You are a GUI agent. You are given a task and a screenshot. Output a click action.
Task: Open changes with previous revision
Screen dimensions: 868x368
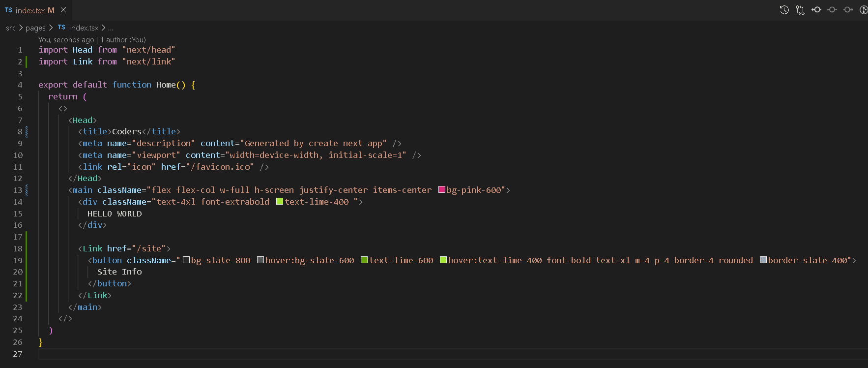click(816, 10)
